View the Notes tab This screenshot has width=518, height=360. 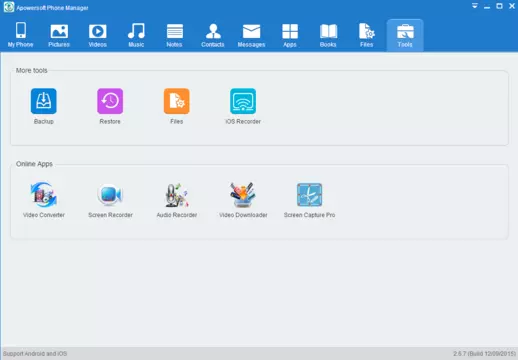point(174,35)
